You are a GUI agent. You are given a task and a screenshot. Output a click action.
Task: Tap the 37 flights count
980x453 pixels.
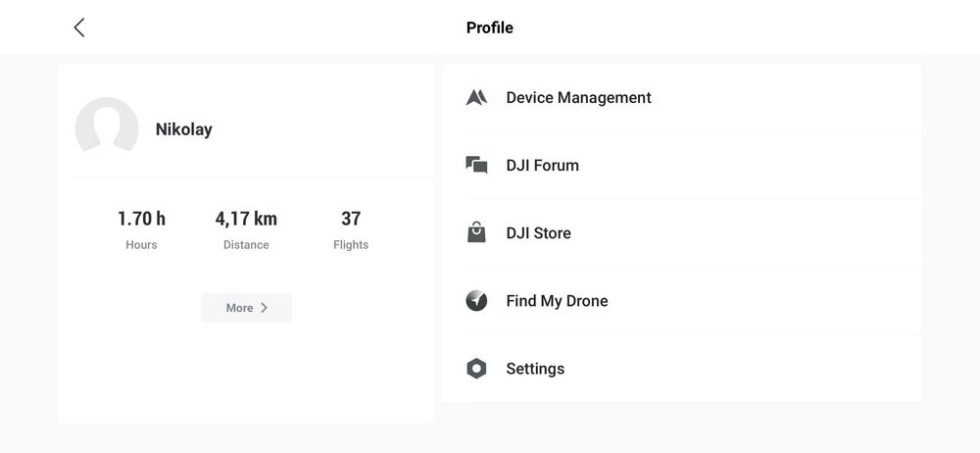tap(351, 219)
